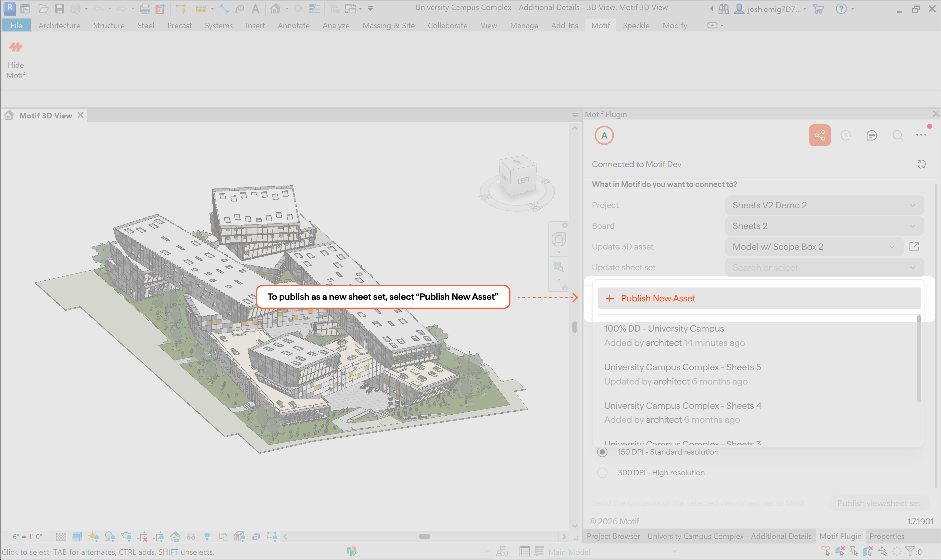
Task: Open the Customize Quick Access Toolbar dropdown
Action: 370,9
